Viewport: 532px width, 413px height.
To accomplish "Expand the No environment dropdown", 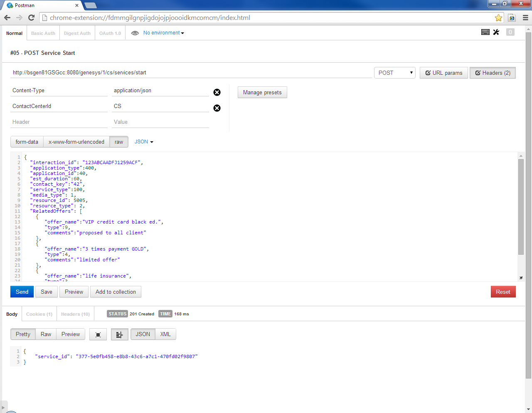I will (163, 33).
